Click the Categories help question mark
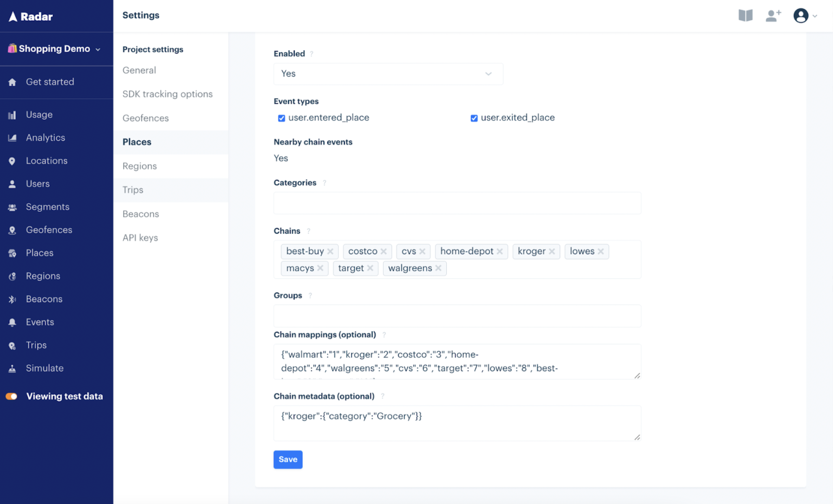 [325, 183]
